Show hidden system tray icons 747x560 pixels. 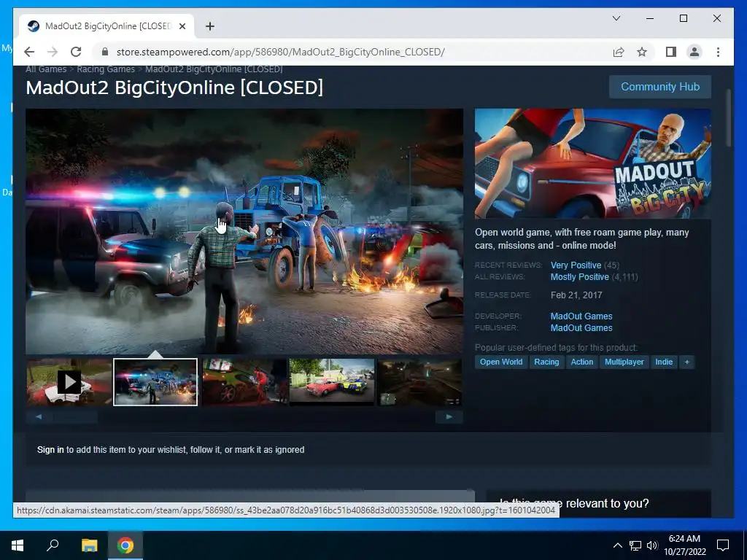(x=617, y=545)
